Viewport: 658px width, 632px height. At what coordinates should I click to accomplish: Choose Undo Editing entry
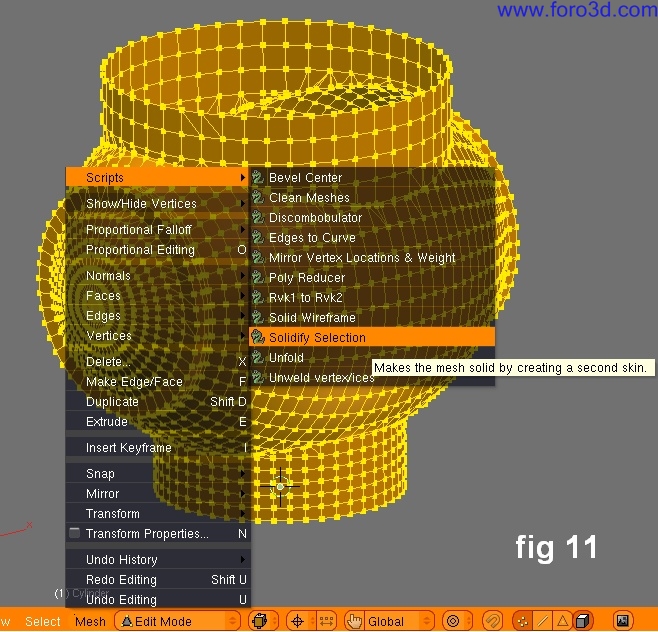[158, 599]
